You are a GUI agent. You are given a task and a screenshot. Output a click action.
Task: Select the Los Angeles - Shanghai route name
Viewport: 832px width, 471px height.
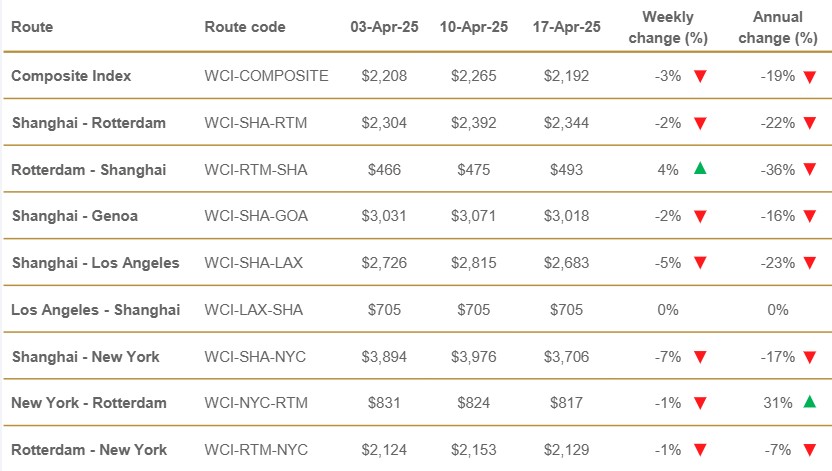point(95,310)
